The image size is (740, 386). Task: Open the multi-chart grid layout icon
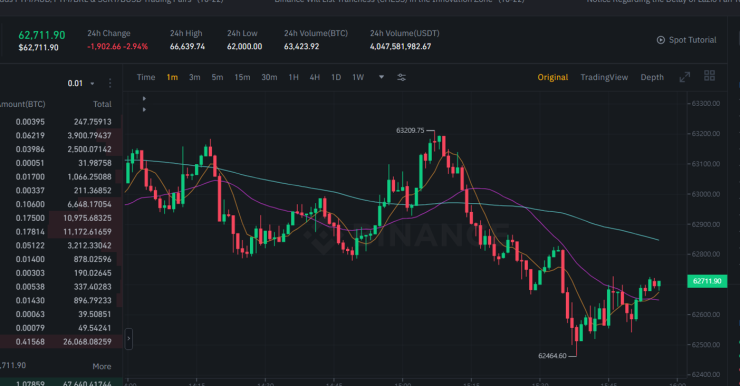pyautogui.click(x=709, y=76)
